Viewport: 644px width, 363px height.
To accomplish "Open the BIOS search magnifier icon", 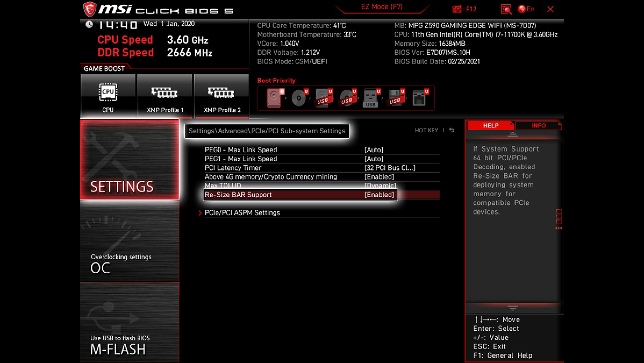I will (506, 9).
